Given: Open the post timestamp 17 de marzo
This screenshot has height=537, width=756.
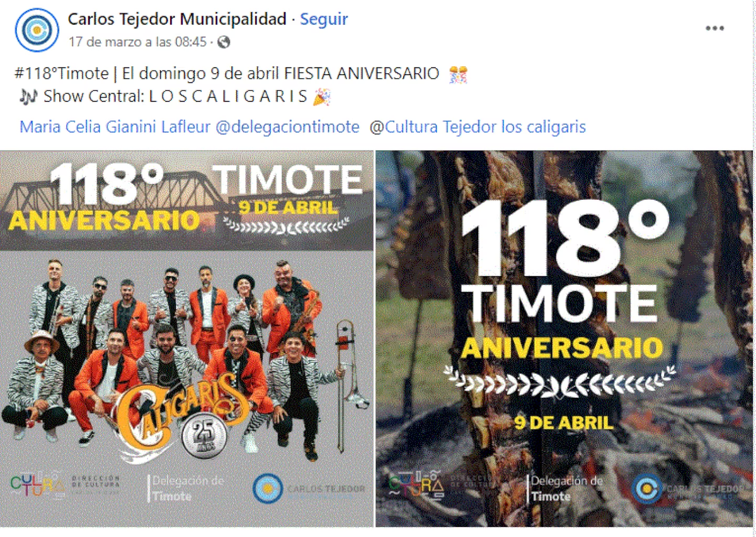Looking at the screenshot, I should 138,42.
